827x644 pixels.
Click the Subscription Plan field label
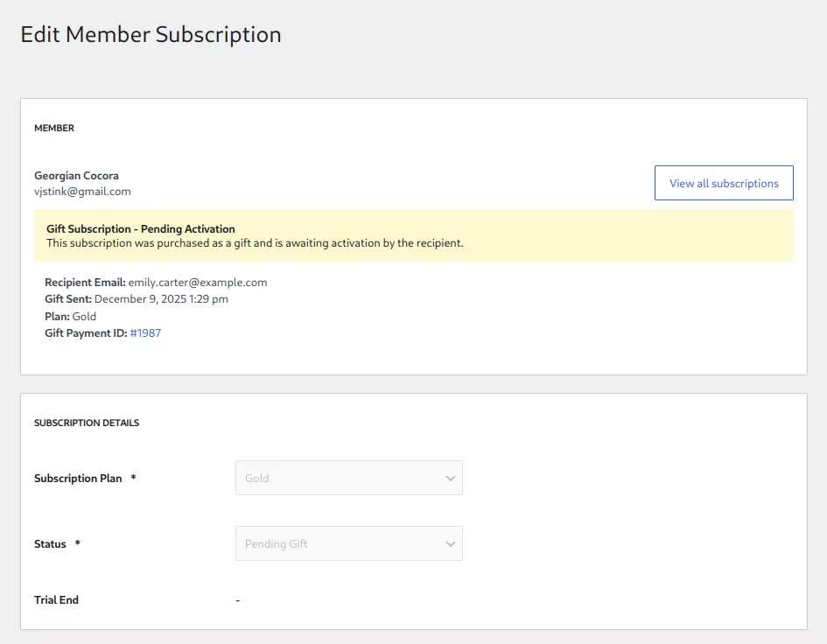[x=78, y=479]
